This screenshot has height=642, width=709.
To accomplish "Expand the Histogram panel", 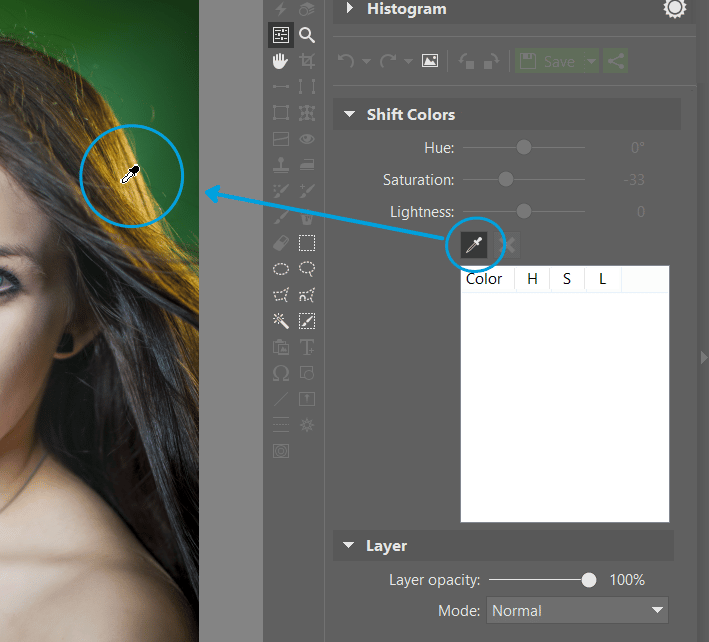I will click(349, 8).
